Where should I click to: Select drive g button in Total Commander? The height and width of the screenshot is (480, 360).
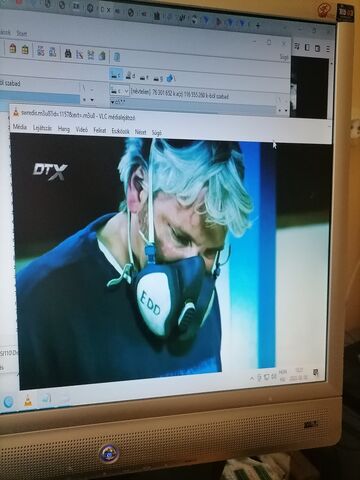point(158,78)
